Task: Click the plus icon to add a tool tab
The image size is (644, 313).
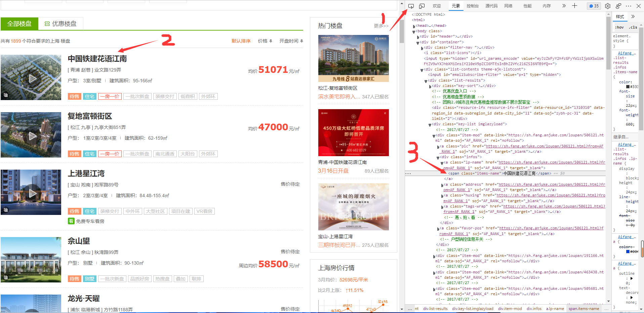Action: click(574, 6)
